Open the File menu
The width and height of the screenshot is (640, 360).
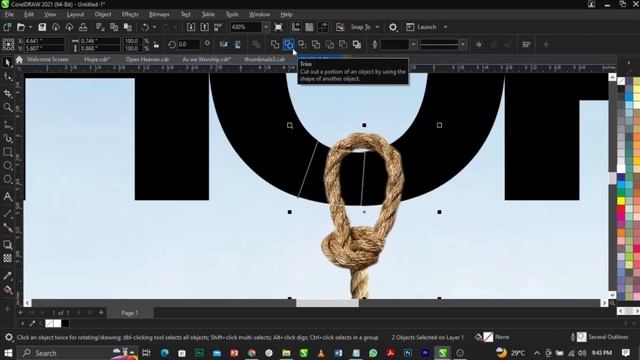9,14
